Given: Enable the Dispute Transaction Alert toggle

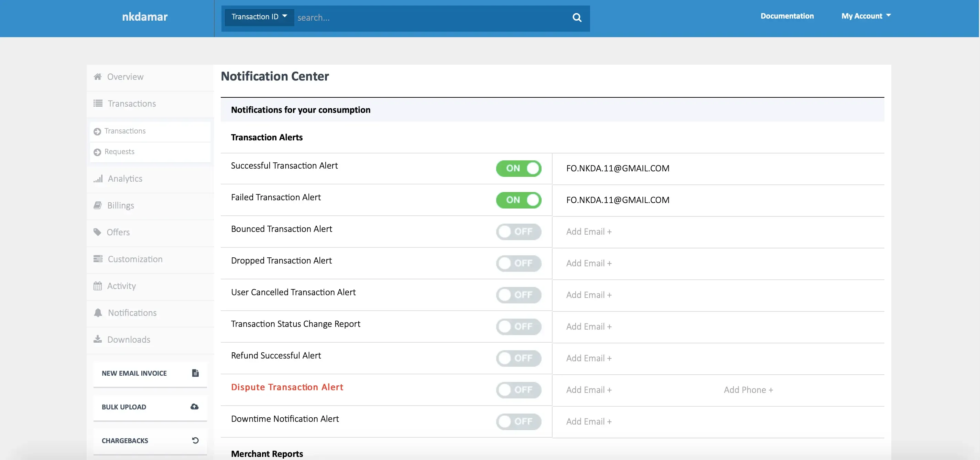Looking at the screenshot, I should [519, 389].
